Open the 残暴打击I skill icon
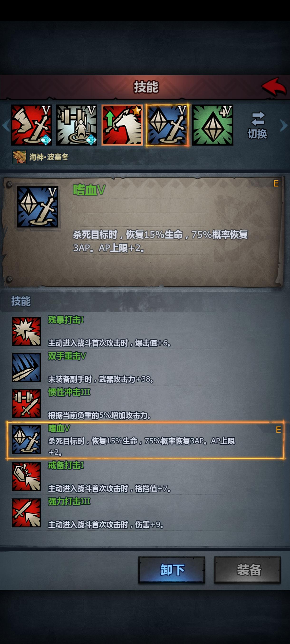 pos(26,331)
